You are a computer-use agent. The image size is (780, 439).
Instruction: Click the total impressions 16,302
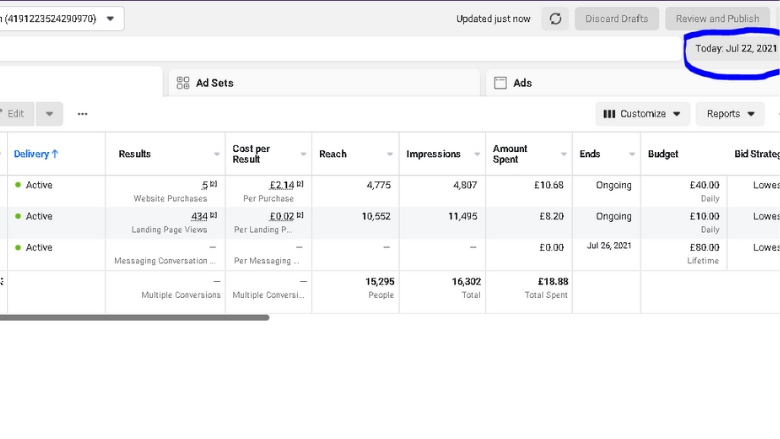coord(466,282)
